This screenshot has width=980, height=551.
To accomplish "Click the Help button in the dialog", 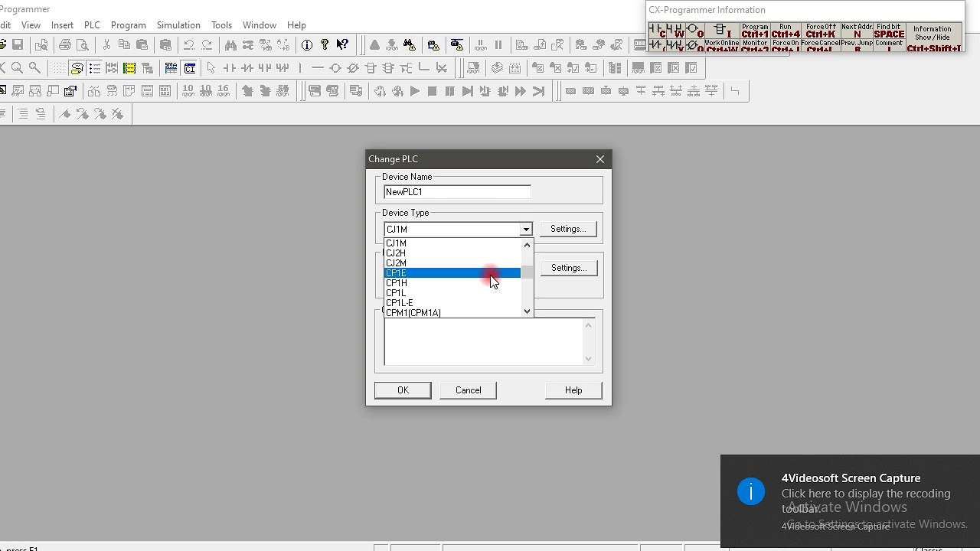I will pos(573,390).
